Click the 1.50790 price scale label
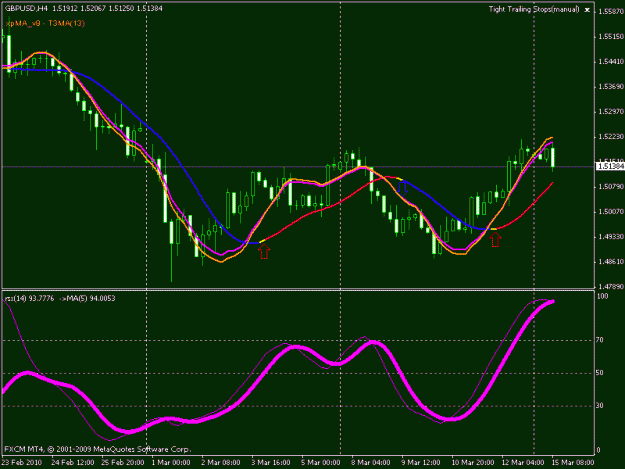The width and height of the screenshot is (625, 469). [611, 186]
